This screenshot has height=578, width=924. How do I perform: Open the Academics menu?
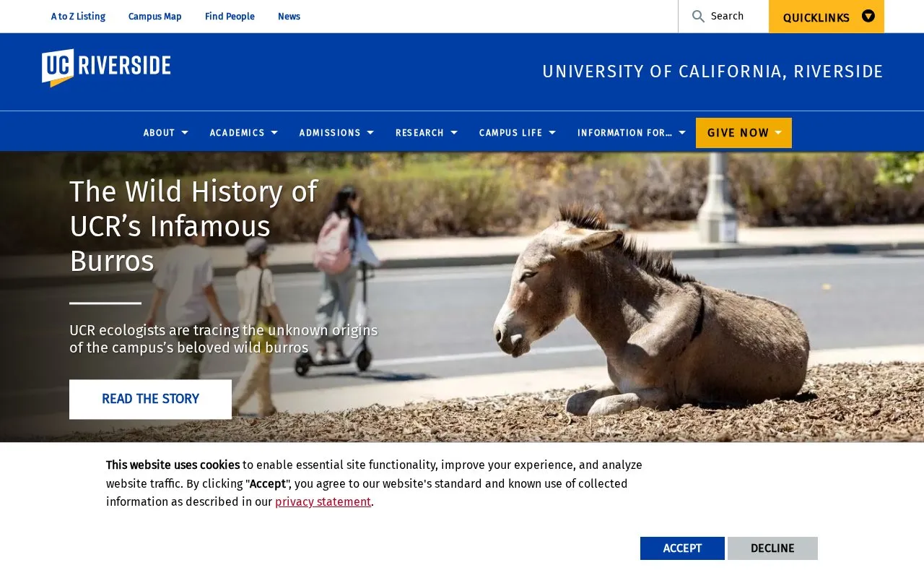(x=237, y=133)
